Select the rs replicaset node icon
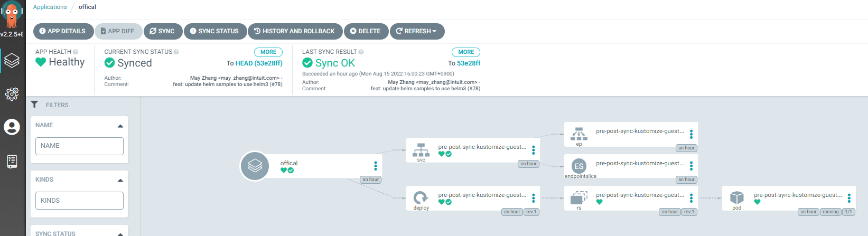 tap(579, 197)
